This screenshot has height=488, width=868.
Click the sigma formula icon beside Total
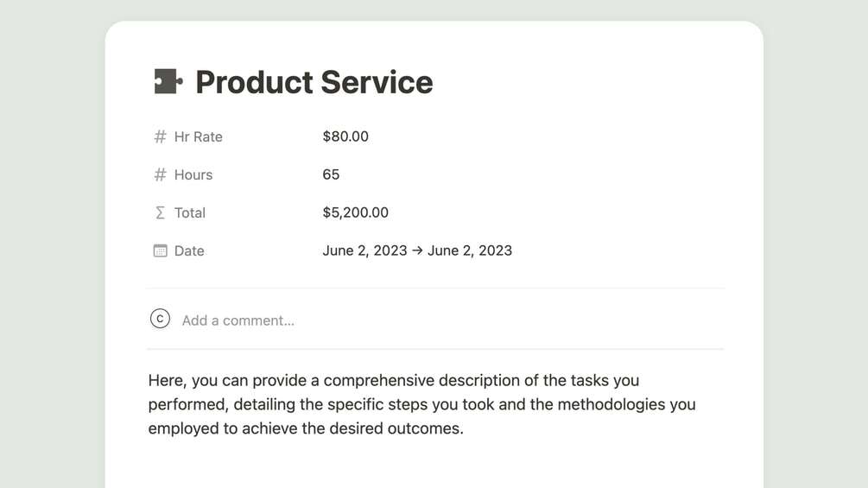[x=160, y=212]
